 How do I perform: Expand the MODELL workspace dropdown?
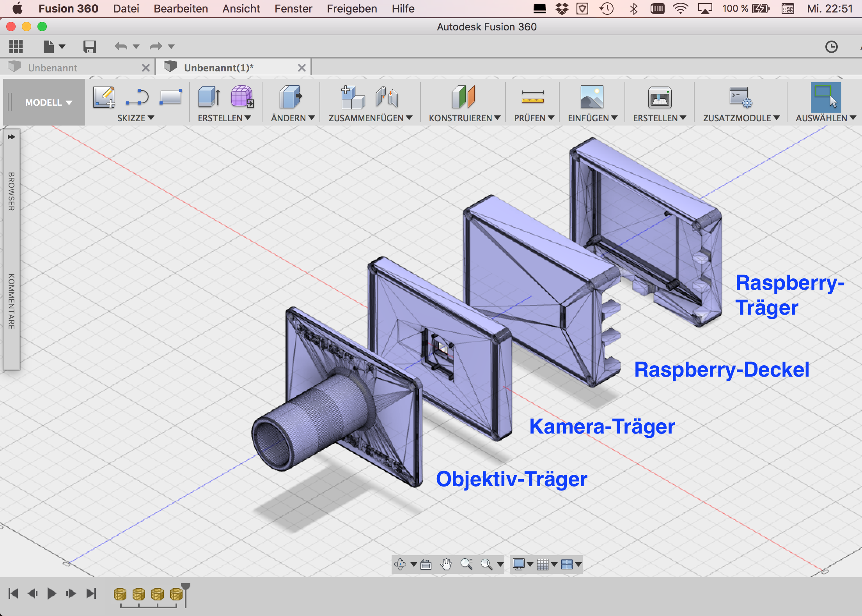click(x=49, y=103)
